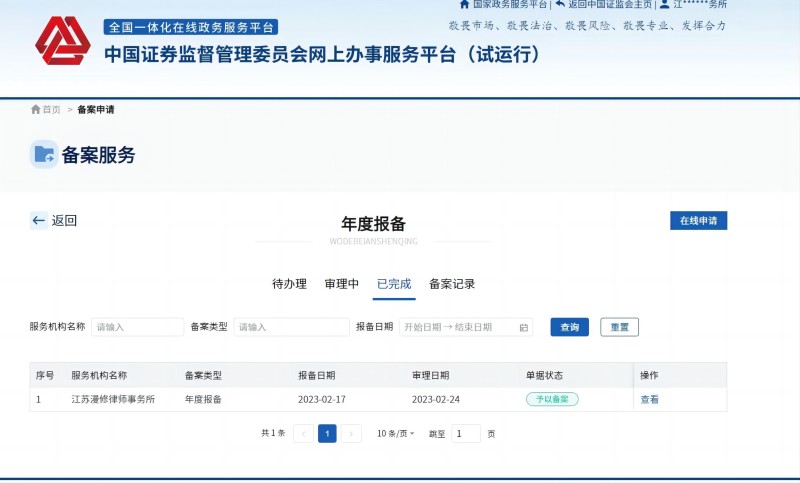The height and width of the screenshot is (483, 800).
Task: Click the 全国一体化在线政务服务平台 banner label
Action: point(191,27)
